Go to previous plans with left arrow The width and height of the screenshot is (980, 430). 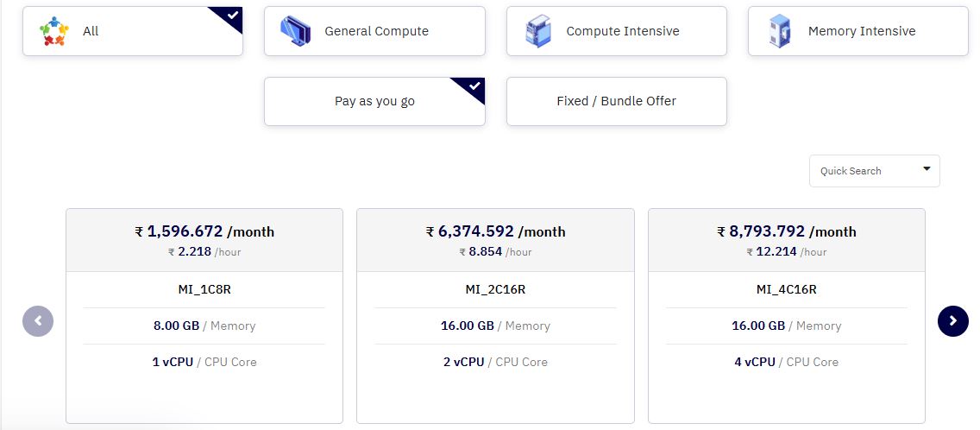(x=38, y=321)
